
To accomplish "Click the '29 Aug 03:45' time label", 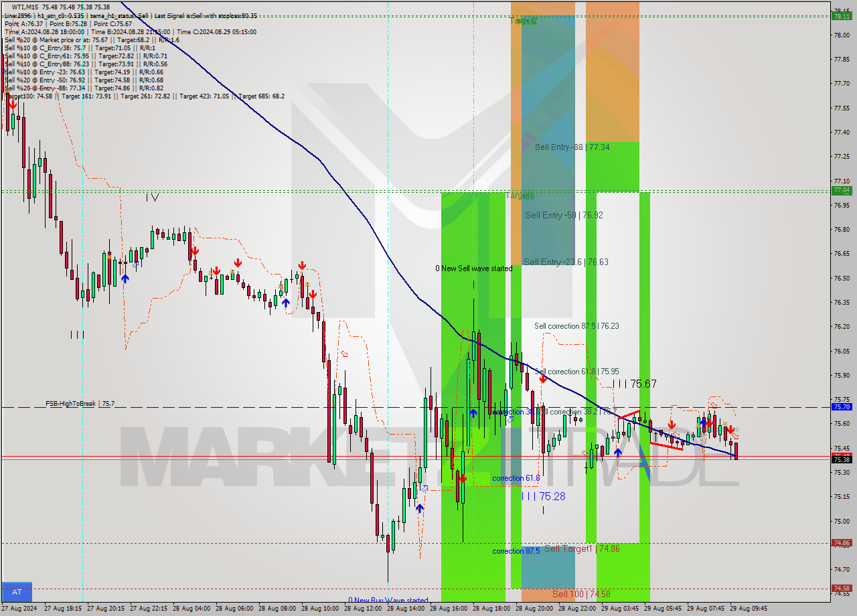I will (x=619, y=609).
